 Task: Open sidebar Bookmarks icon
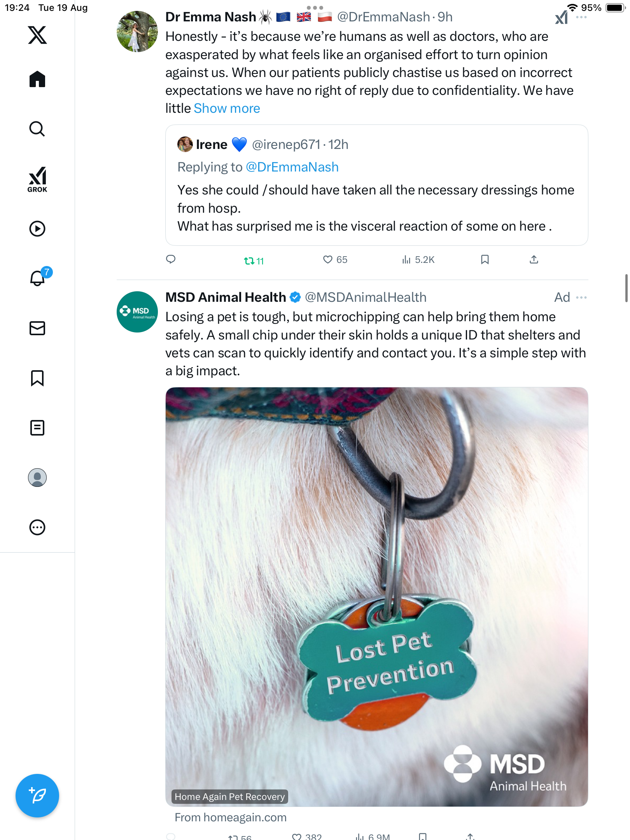[x=37, y=378]
